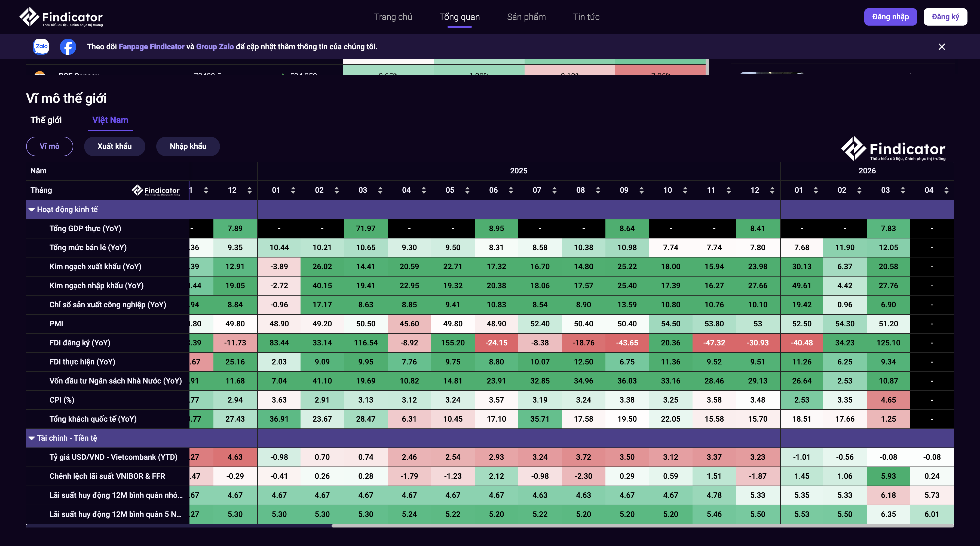Open the Tin tức page
980x546 pixels.
pyautogui.click(x=586, y=17)
